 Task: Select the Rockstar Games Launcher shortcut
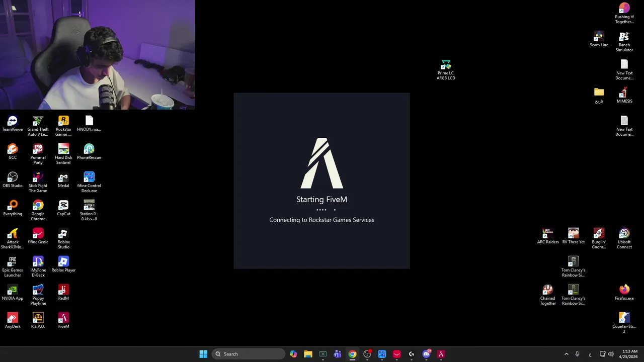pos(63,126)
